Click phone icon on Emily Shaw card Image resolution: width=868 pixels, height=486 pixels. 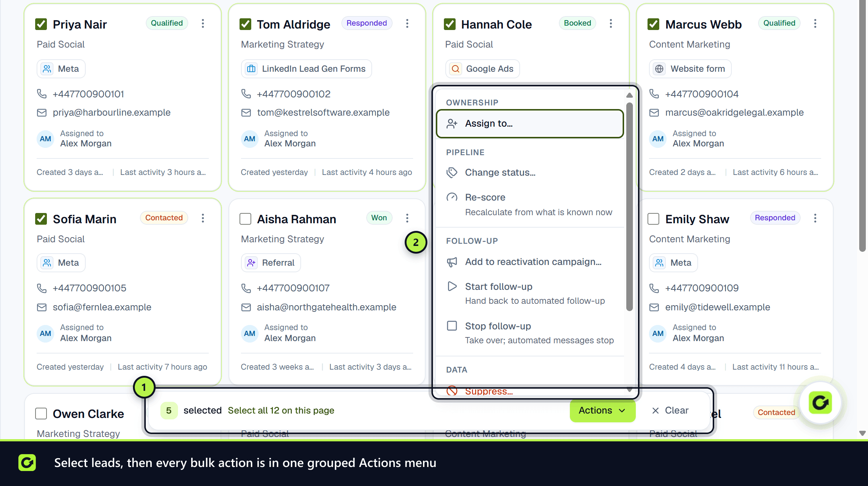[x=654, y=288]
